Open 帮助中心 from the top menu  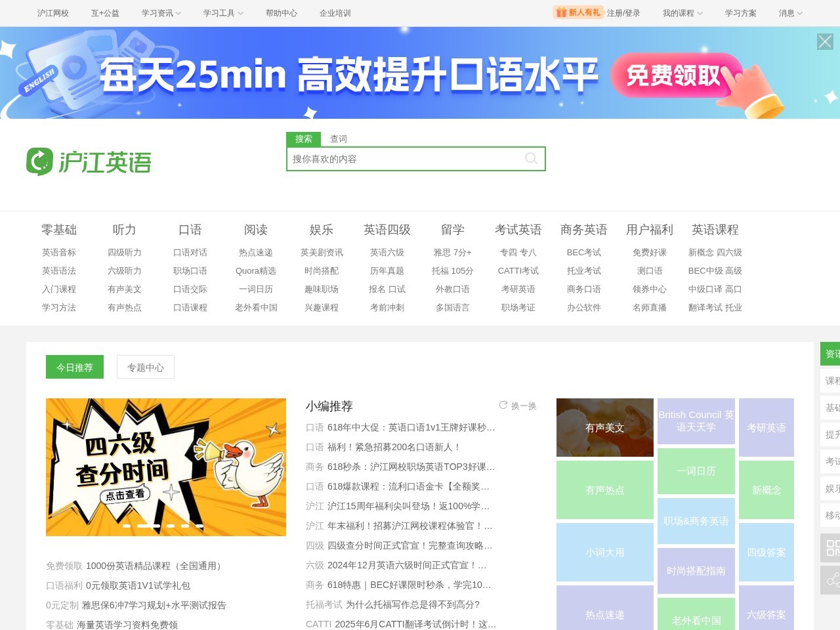click(282, 12)
